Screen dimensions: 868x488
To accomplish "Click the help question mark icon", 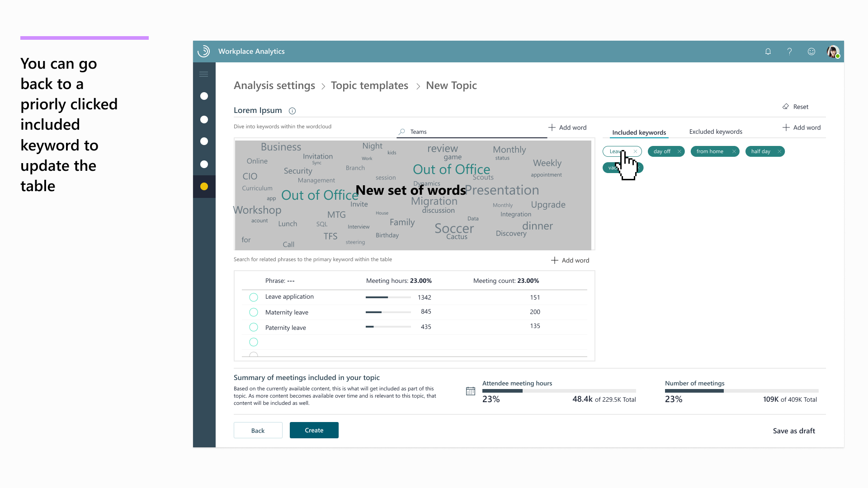I will coord(790,51).
